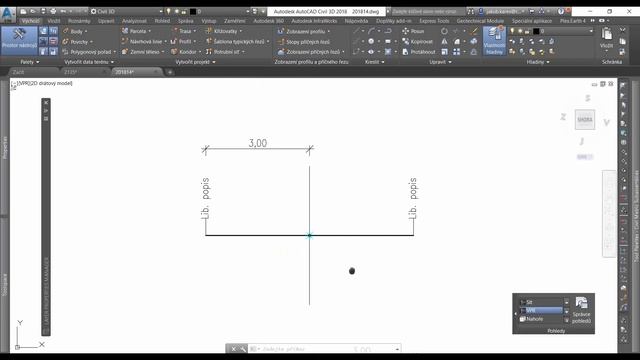Open the Analyzovat ribbon tab
640x360 pixels.
point(134,21)
